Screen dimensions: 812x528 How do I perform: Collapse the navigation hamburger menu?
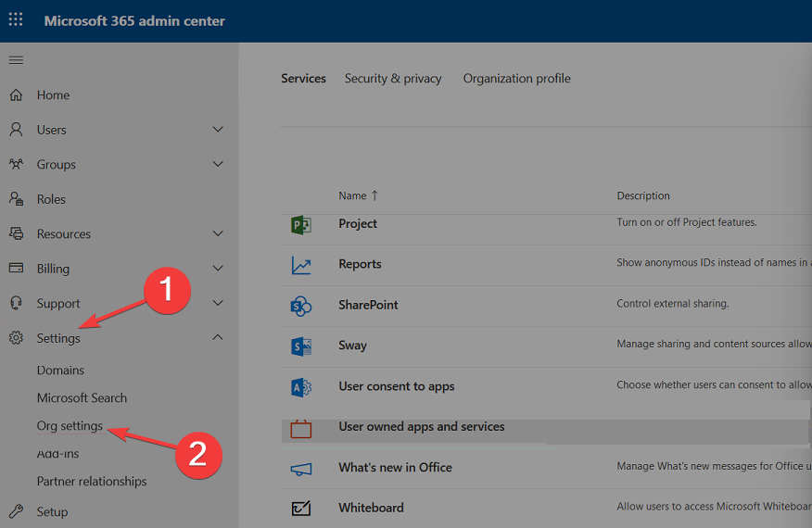point(16,60)
